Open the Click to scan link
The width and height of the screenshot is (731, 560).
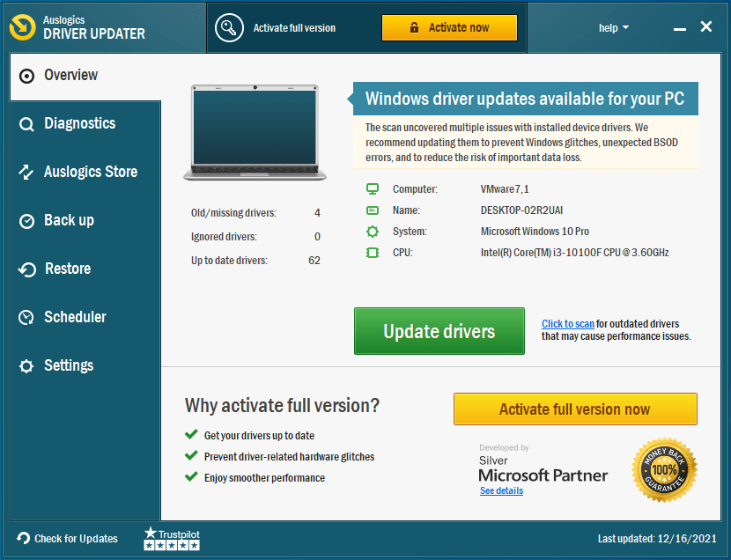click(568, 323)
